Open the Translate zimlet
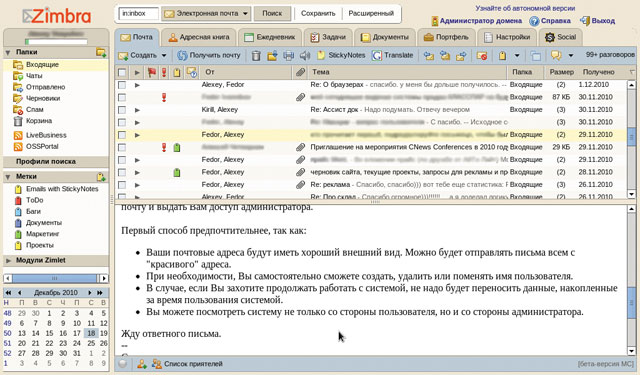The image size is (640, 375). (393, 55)
